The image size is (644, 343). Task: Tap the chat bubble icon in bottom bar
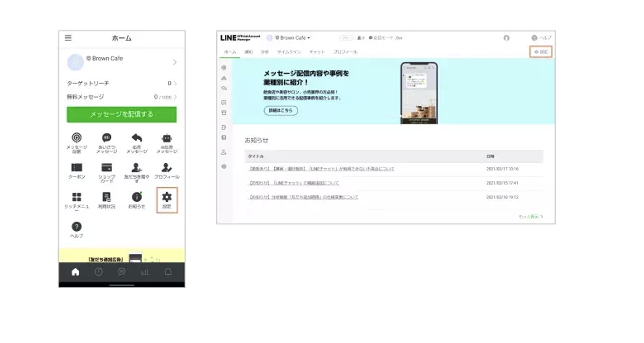tap(122, 272)
